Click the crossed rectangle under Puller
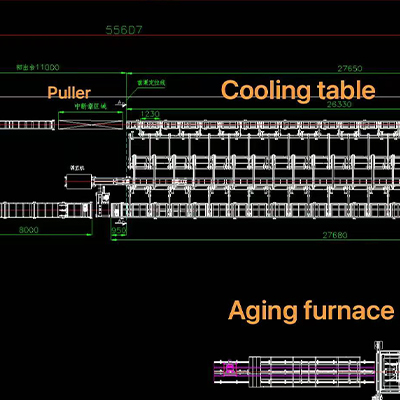The image size is (400, 400). pos(90,125)
